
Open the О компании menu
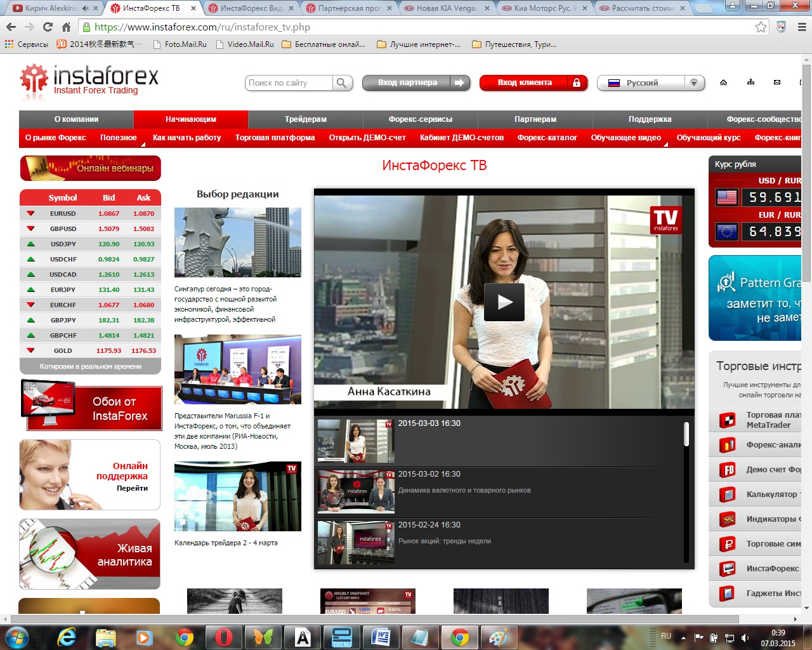tap(76, 119)
